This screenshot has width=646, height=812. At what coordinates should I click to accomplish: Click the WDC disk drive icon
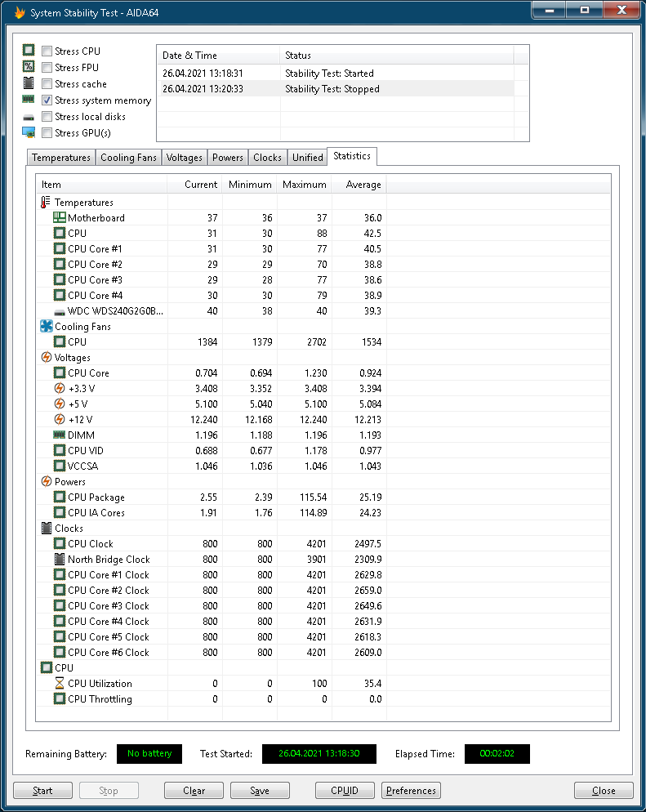59,311
